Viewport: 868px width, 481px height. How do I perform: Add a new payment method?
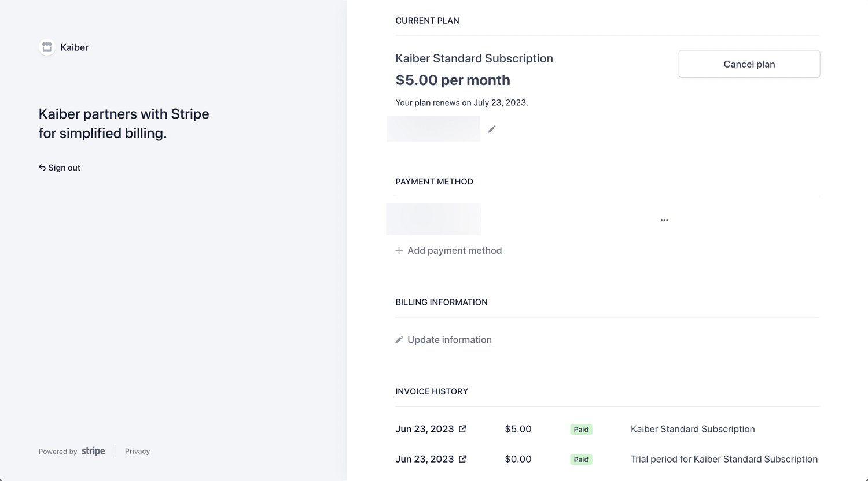coord(448,250)
